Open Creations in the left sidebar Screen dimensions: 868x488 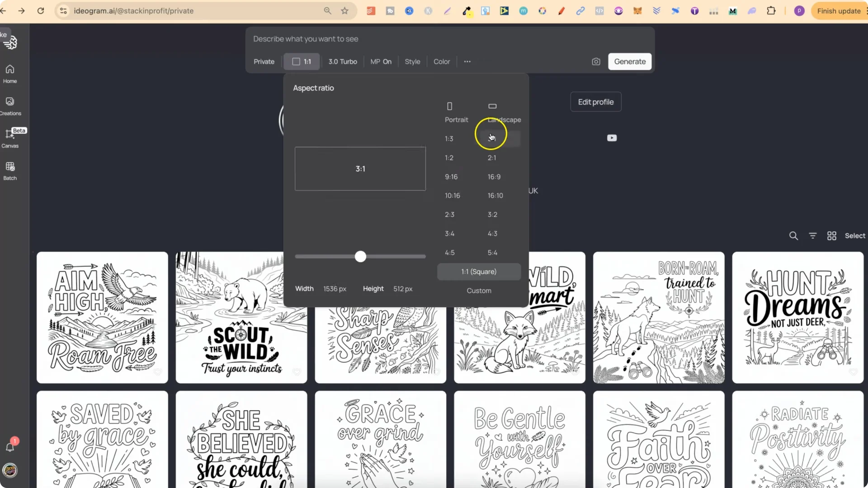9,105
